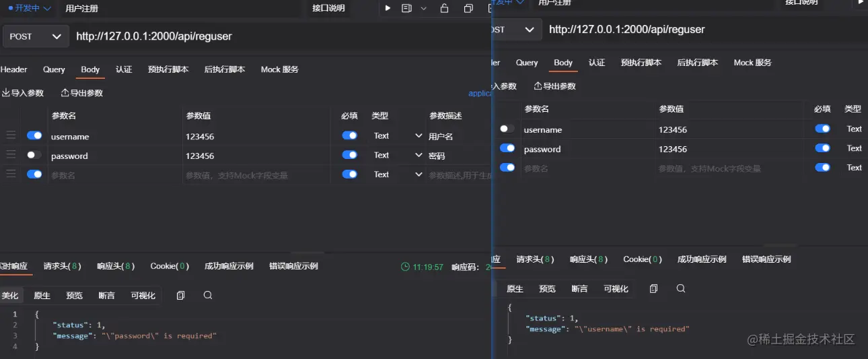Open the 成功响应示例 tab in the left panel

coord(229,266)
